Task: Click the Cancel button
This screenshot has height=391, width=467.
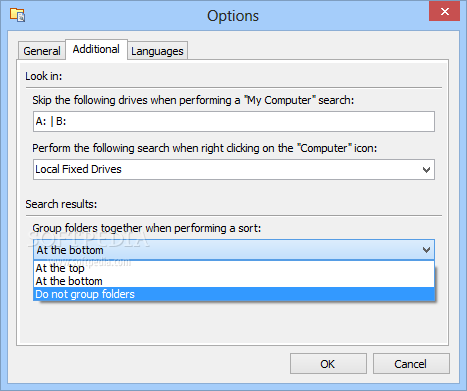Action: 411,364
